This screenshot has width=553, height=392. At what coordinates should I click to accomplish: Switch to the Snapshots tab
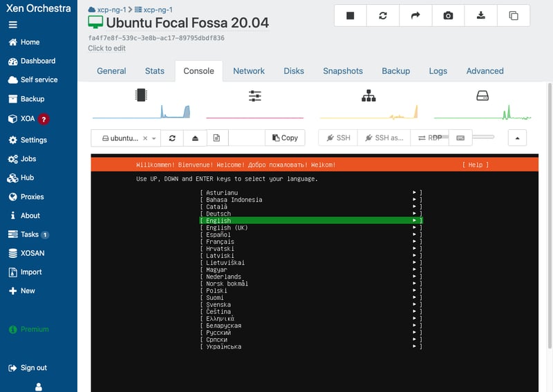pyautogui.click(x=342, y=71)
